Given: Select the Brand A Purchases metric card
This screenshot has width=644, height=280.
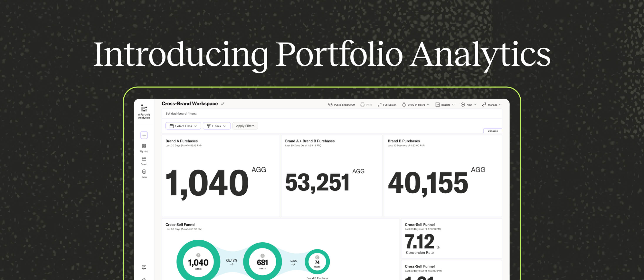Looking at the screenshot, I should click(x=221, y=176).
